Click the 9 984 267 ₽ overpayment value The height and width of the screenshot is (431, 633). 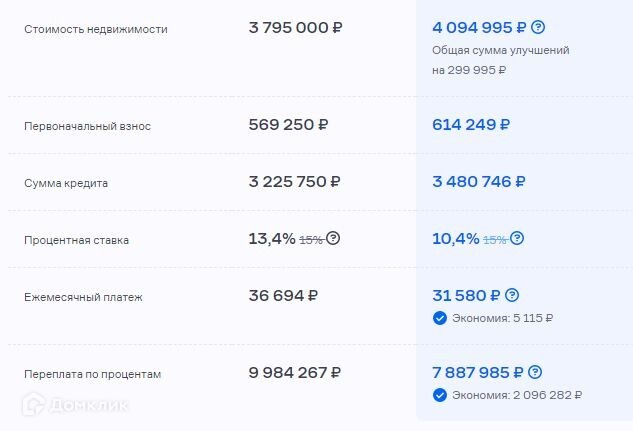[295, 373]
